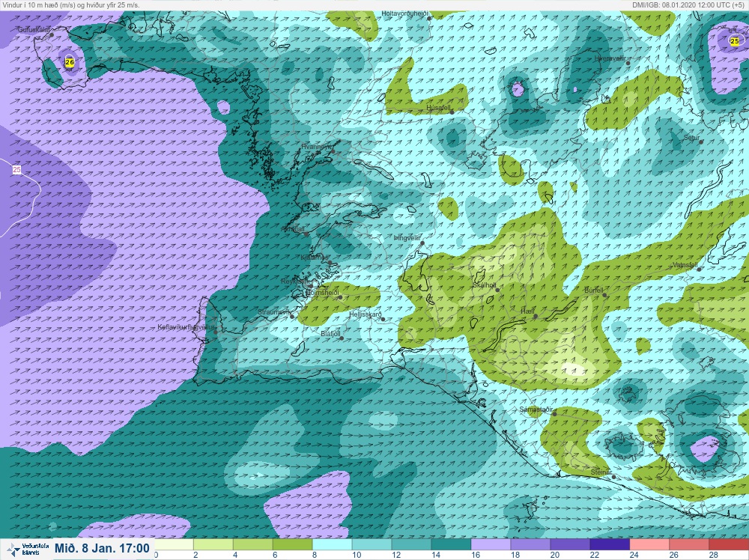Click the 2–4 m/s light green legend swatch
This screenshot has width=749, height=560.
[213, 545]
